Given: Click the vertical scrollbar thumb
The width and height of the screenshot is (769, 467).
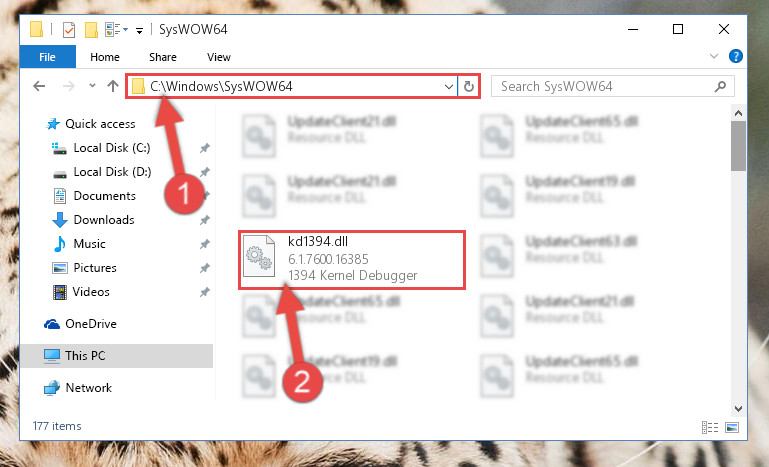Looking at the screenshot, I should [738, 146].
